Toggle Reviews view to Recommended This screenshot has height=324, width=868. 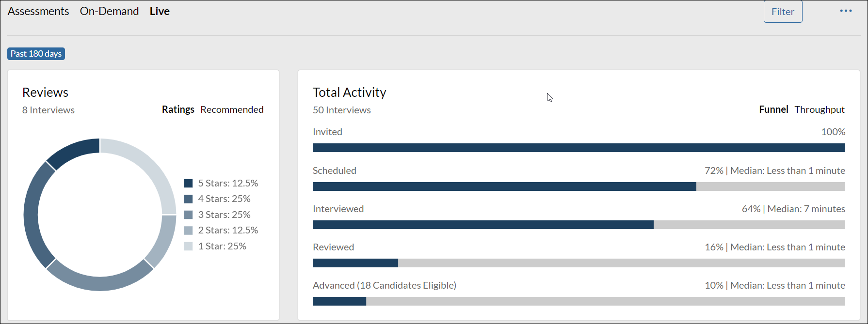[232, 109]
